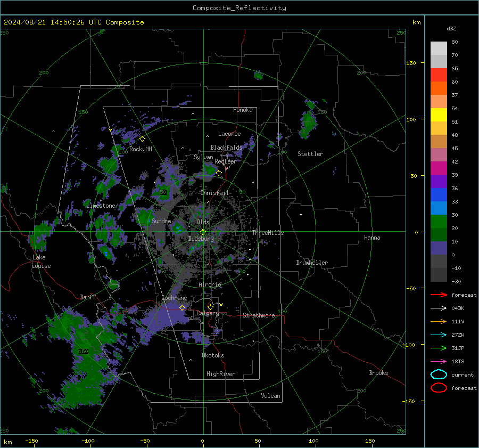Click the Hanna label
Viewport: 479px width, 448px height.
click(x=372, y=238)
